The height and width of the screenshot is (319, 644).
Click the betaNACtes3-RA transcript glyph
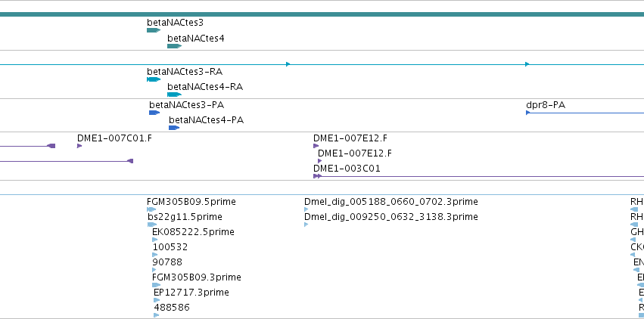[154, 79]
